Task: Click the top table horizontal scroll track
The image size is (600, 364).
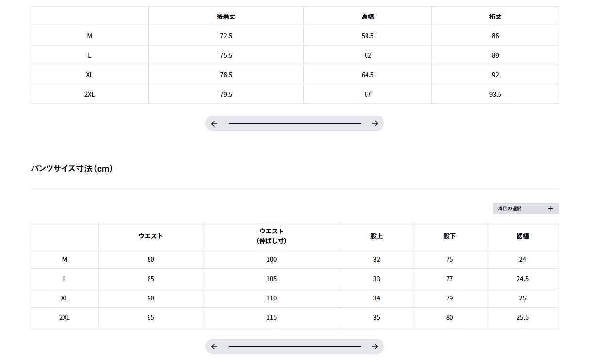Action: tap(295, 124)
